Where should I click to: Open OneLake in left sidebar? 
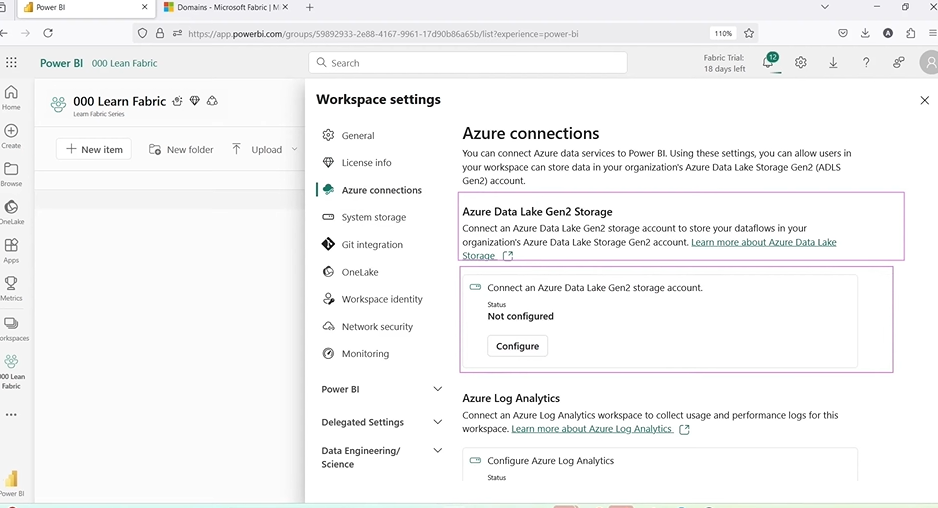[x=11, y=212]
